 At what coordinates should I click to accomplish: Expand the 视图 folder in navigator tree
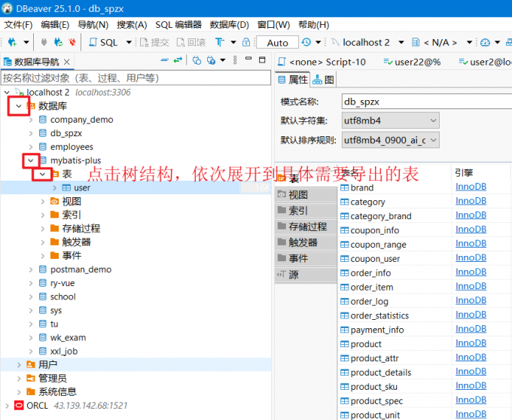[x=42, y=202]
